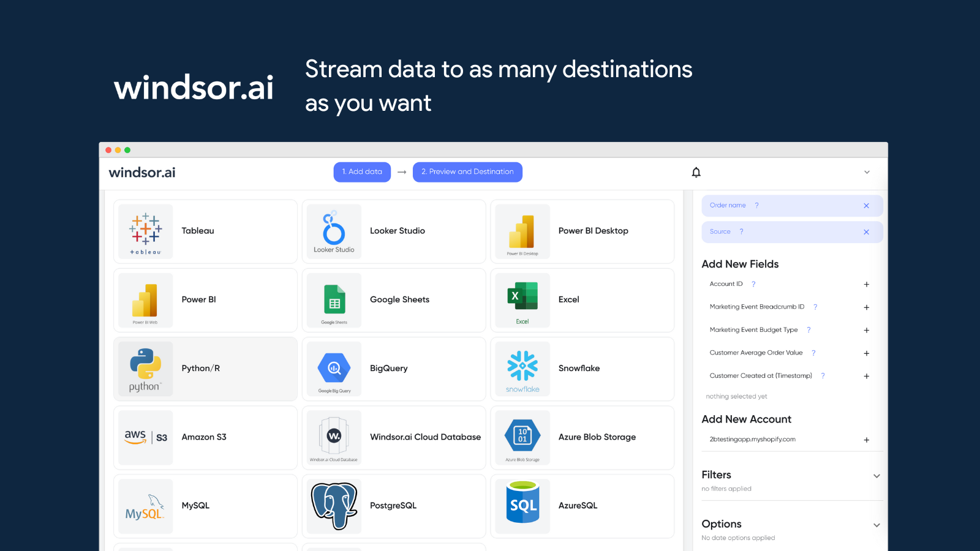The height and width of the screenshot is (551, 980).
Task: Add the Customer Average Order Value field
Action: [867, 353]
